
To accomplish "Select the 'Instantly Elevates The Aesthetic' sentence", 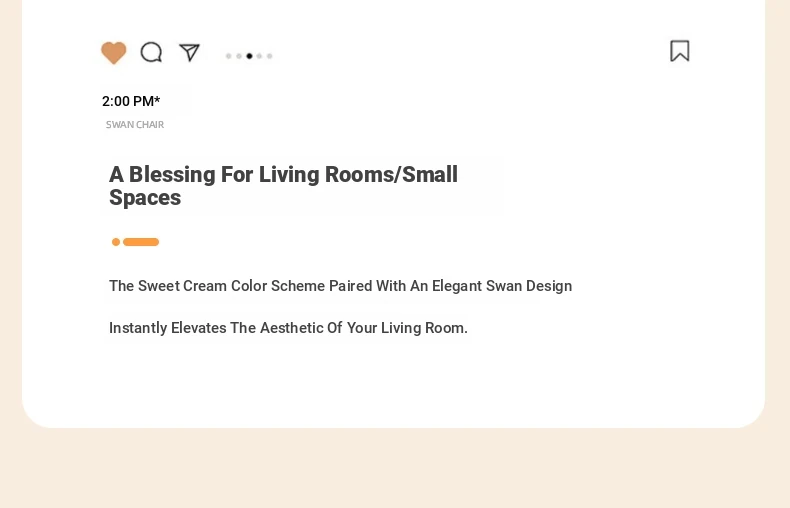I will pos(288,328).
